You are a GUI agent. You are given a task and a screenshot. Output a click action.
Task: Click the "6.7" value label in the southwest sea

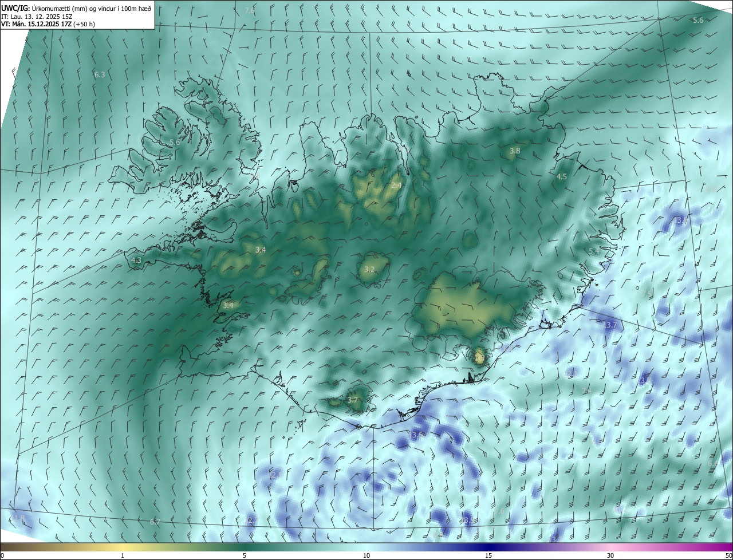(x=155, y=522)
